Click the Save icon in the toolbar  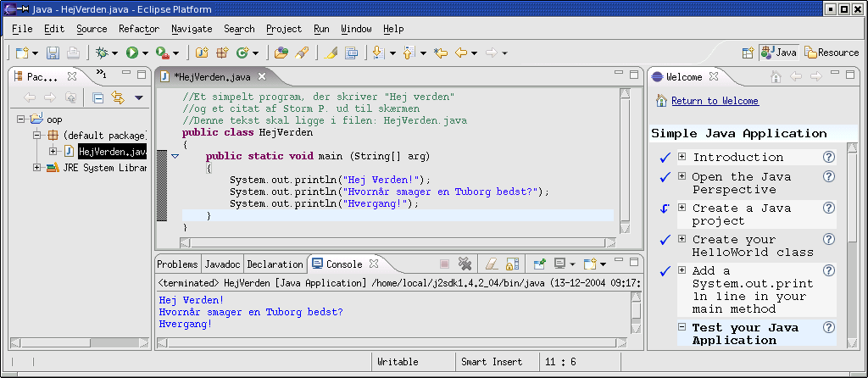pos(53,53)
